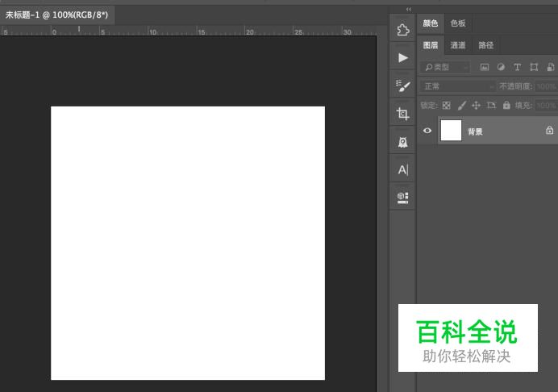
Task: Open the Brush settings panel icon
Action: click(403, 85)
